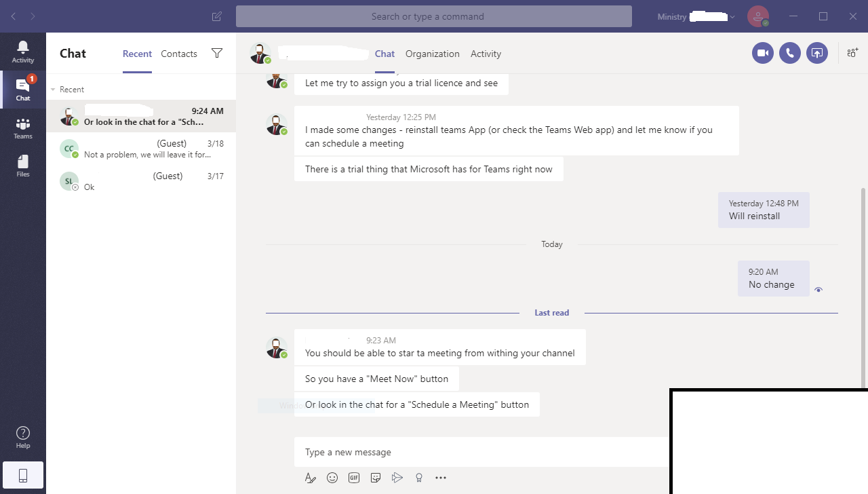Open screen sharing for this chat
Screen dimensions: 868x494
point(816,52)
